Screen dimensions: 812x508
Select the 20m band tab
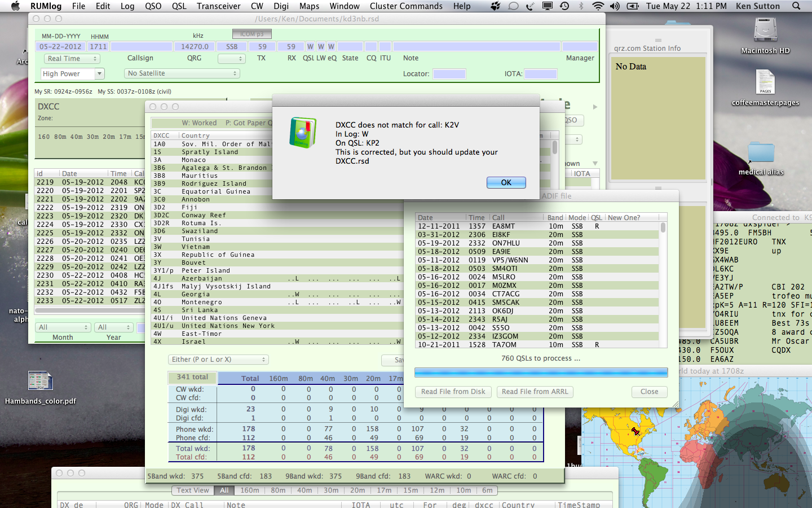[358, 491]
